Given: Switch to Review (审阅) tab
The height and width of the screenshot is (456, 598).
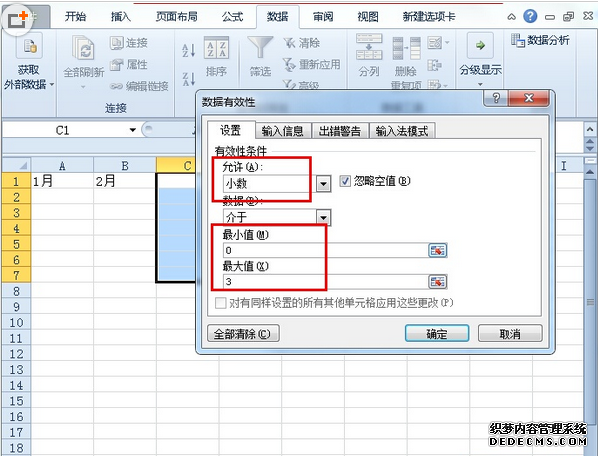Looking at the screenshot, I should pyautogui.click(x=323, y=17).
